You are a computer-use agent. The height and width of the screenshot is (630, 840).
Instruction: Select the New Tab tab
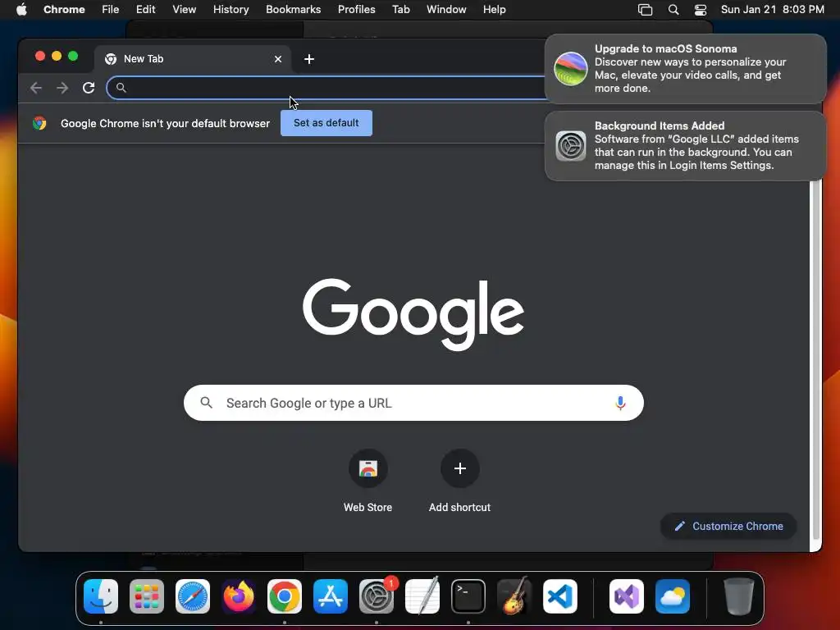193,59
